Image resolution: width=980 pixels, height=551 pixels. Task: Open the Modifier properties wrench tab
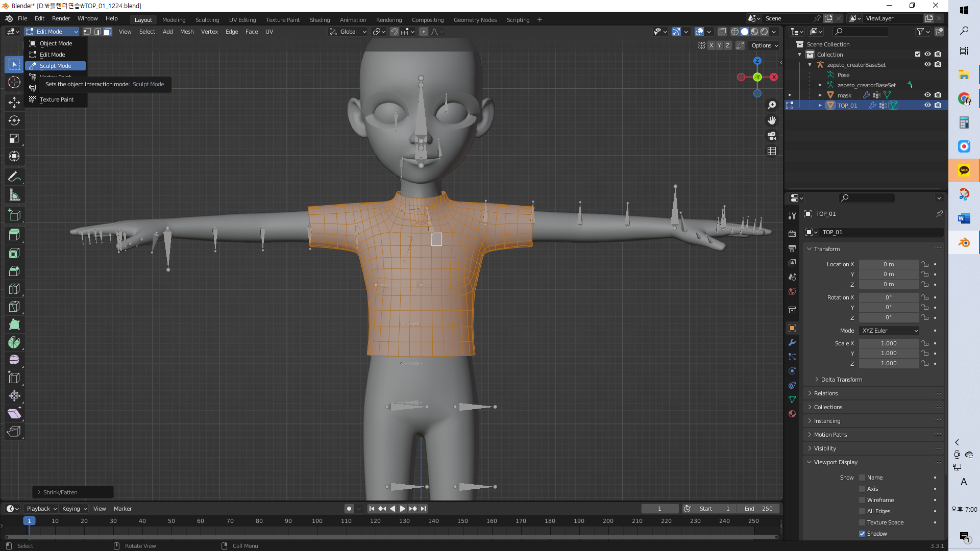[x=792, y=342]
